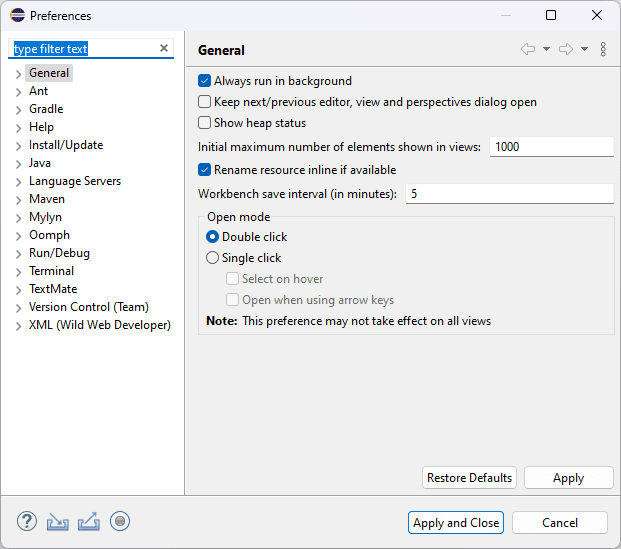Click the Export preferences icon

(x=89, y=521)
